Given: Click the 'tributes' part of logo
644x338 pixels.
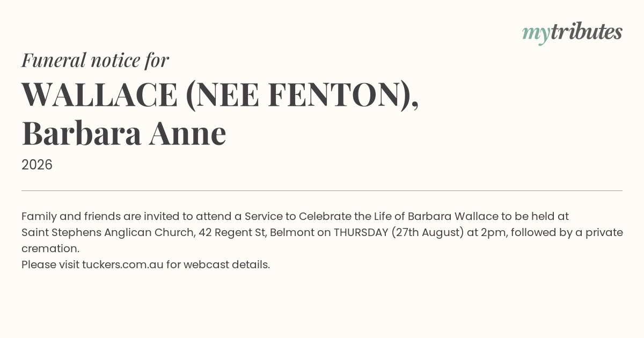Looking at the screenshot, I should (586, 32).
